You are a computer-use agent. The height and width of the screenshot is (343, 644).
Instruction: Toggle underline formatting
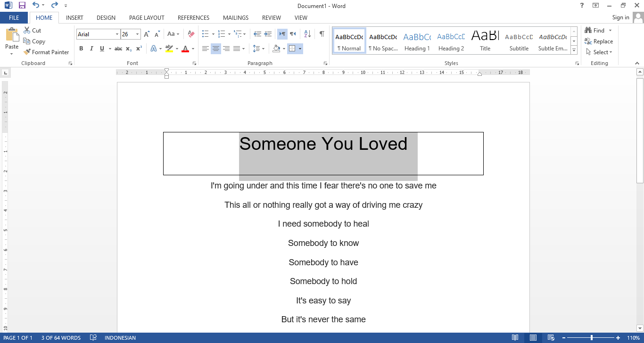pos(102,49)
